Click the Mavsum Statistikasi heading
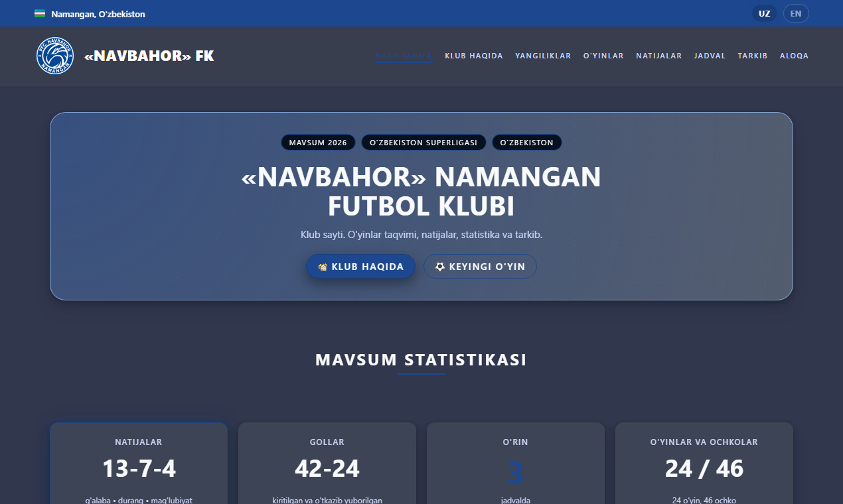The image size is (843, 504). click(x=421, y=360)
